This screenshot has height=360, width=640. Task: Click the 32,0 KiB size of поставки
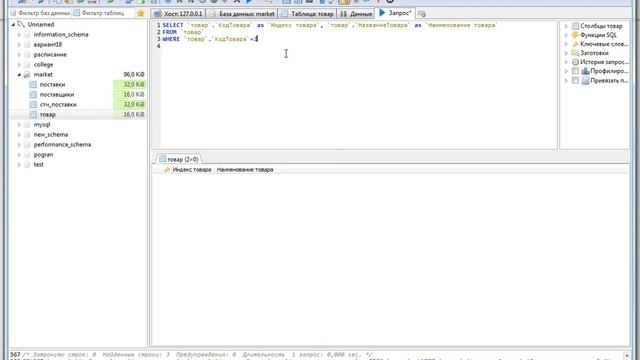[x=130, y=84]
